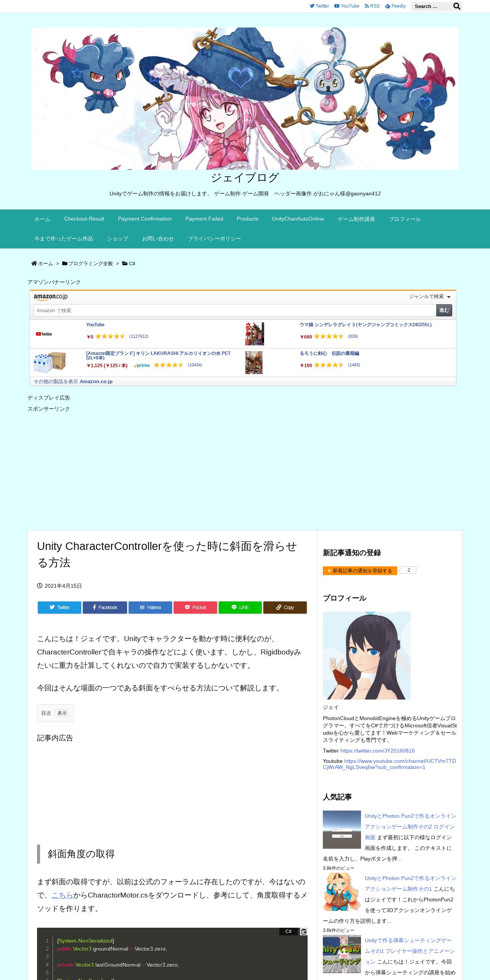Open the こちら download link
The image size is (490, 980).
(x=62, y=895)
